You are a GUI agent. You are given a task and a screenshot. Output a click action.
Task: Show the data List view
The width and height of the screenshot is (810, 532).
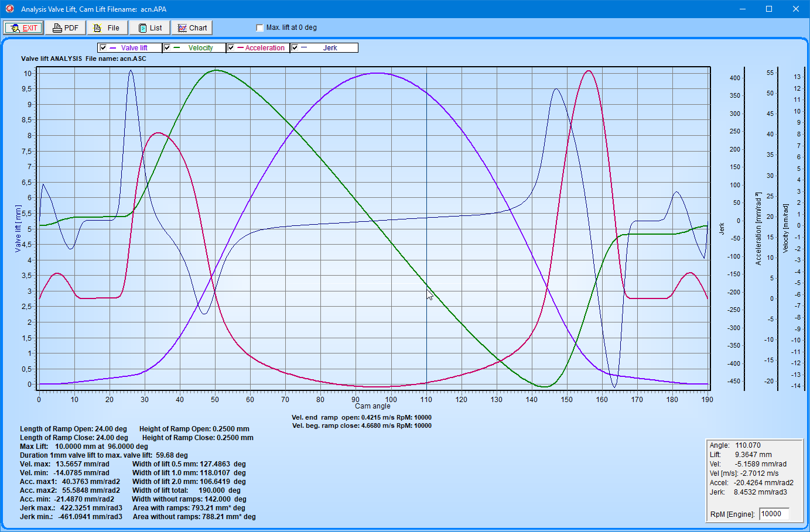[x=150, y=28]
